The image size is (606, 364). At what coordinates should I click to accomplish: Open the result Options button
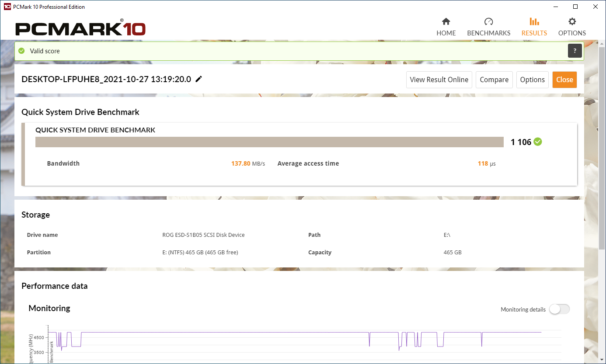click(532, 80)
